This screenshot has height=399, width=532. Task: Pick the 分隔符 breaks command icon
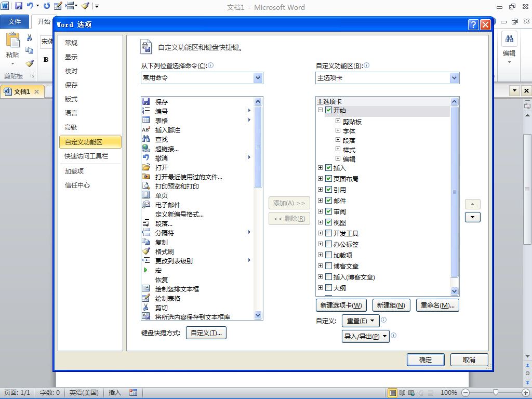click(146, 232)
